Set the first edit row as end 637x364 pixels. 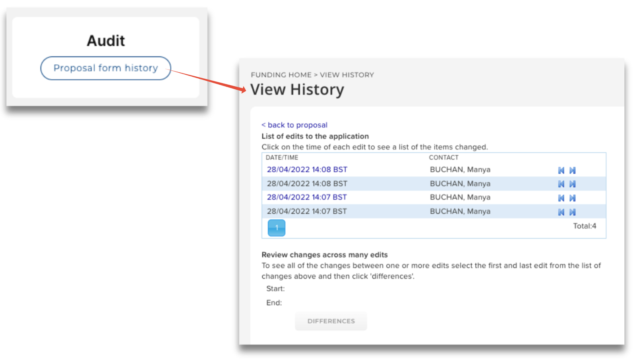pos(572,170)
